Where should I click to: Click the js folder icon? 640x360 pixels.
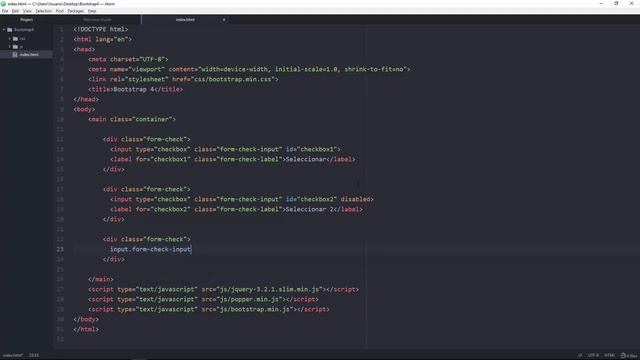point(15,47)
